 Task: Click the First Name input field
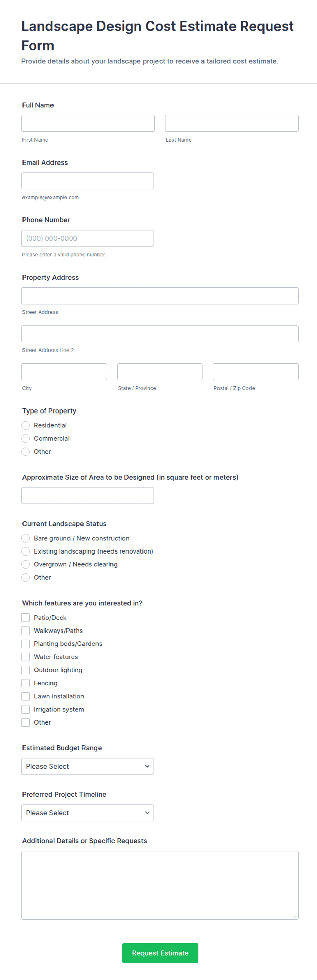coord(88,123)
